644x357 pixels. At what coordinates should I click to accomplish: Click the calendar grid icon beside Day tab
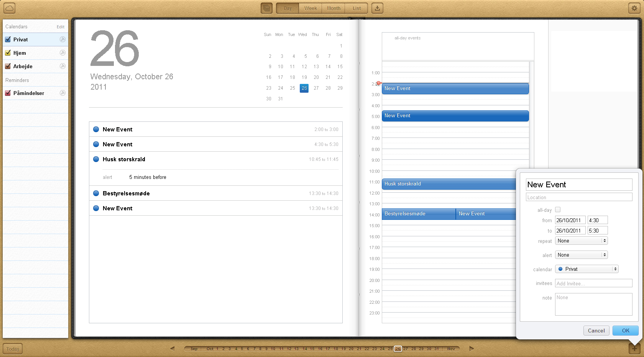pos(267,8)
